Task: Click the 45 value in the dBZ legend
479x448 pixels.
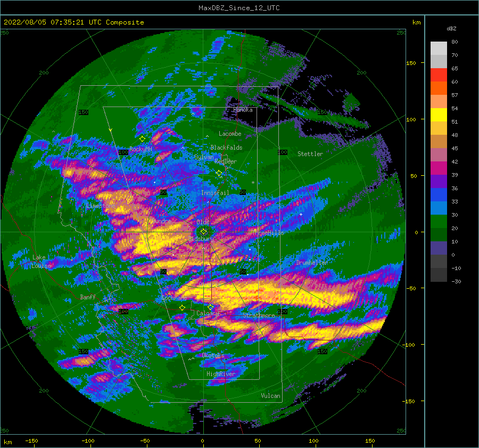Action: click(x=455, y=148)
